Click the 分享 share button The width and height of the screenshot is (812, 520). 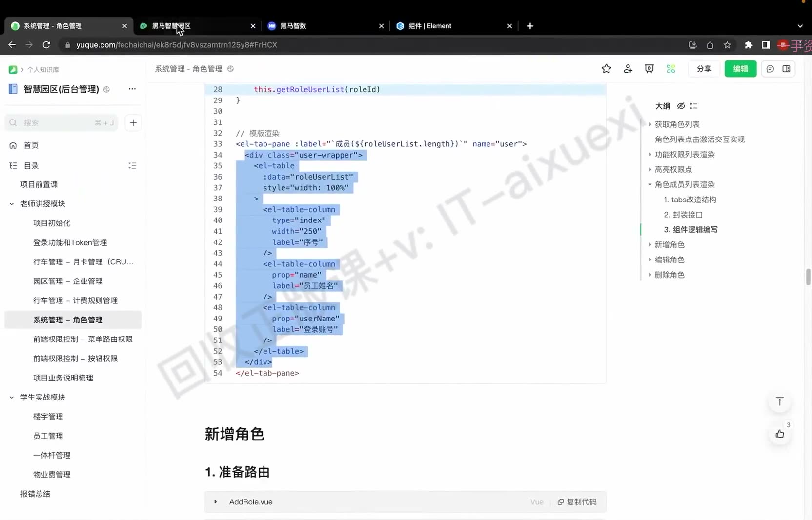point(704,69)
